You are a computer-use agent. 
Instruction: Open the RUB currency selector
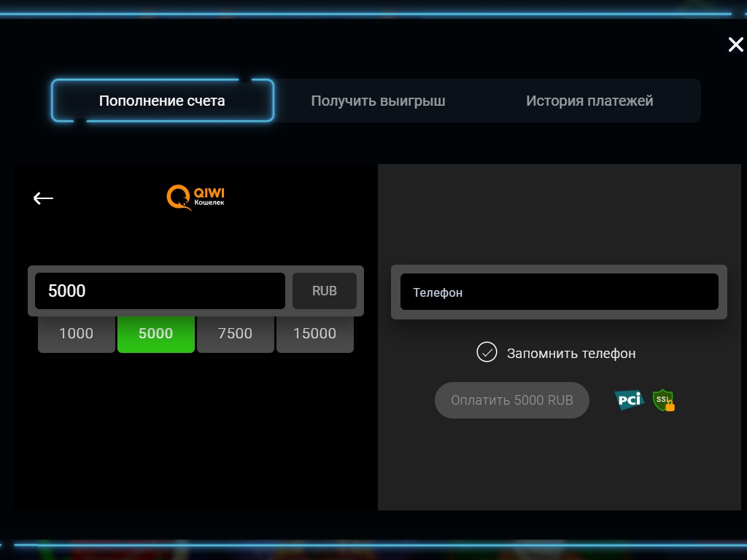(x=325, y=291)
